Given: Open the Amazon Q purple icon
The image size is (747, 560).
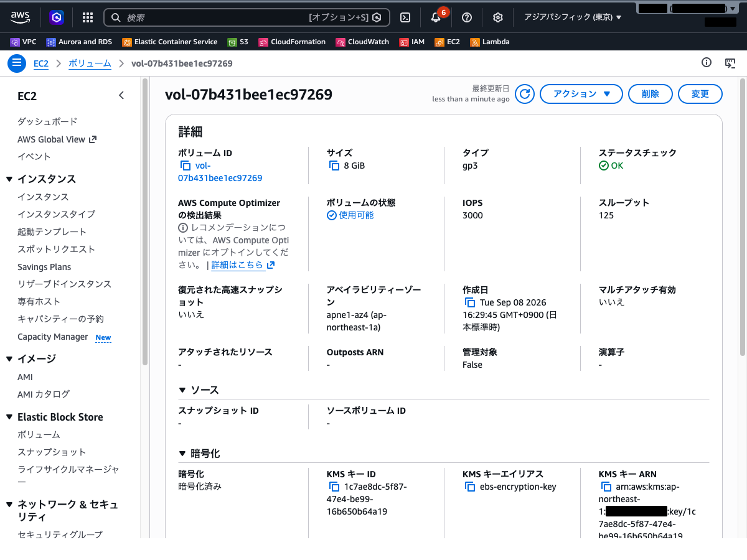Looking at the screenshot, I should click(x=57, y=17).
